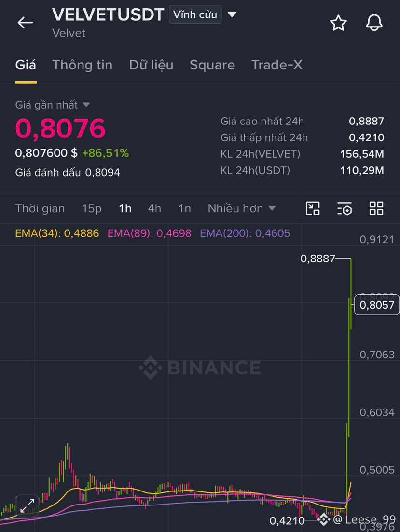Tap the VELVETUSDT pair title
This screenshot has width=400, height=532.
coord(108,14)
